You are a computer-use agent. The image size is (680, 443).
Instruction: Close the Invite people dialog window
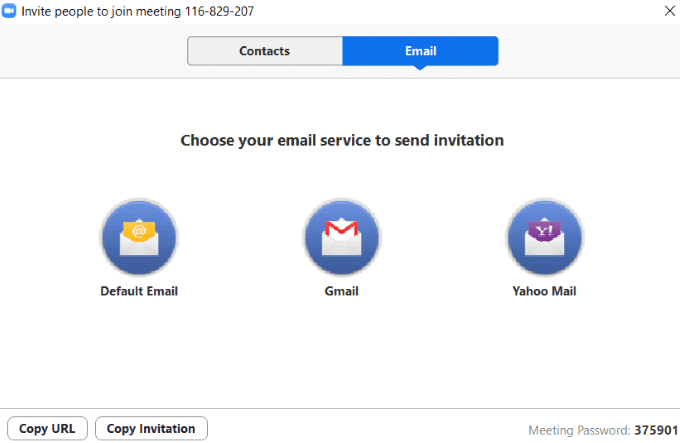click(669, 10)
